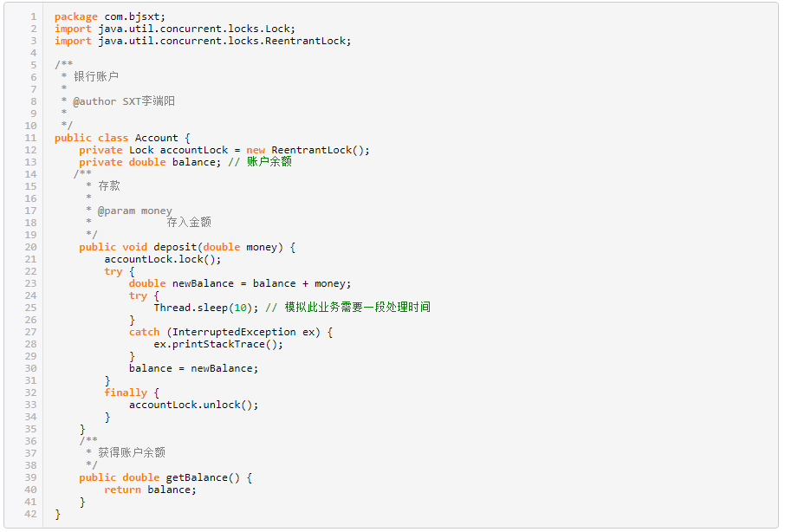Click the green comment '账户余额'
Viewport: 785px width, 532px height.
click(269, 162)
